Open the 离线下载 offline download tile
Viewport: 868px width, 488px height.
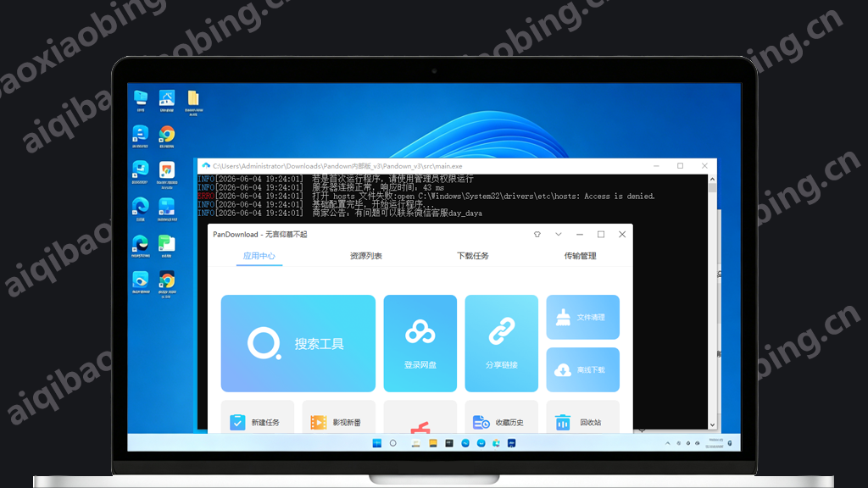(583, 369)
